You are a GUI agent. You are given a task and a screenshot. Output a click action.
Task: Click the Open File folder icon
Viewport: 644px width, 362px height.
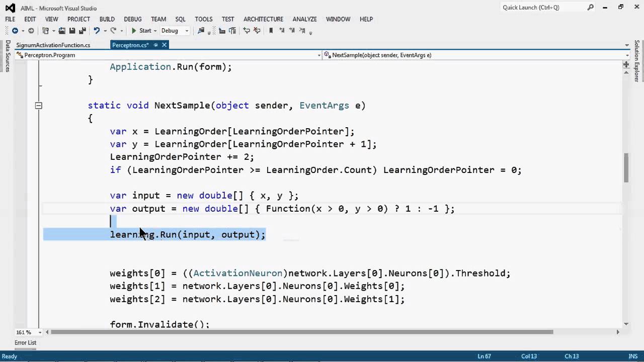pos(62,31)
